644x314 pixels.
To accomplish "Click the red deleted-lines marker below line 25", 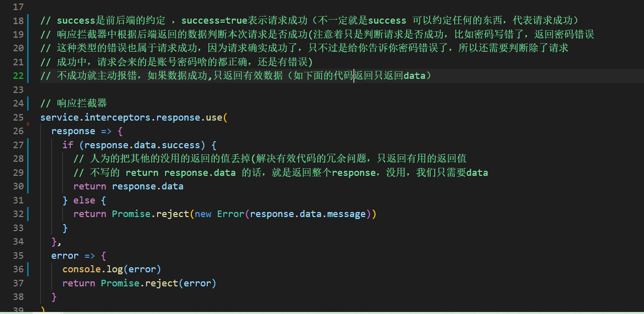I will click(x=29, y=123).
